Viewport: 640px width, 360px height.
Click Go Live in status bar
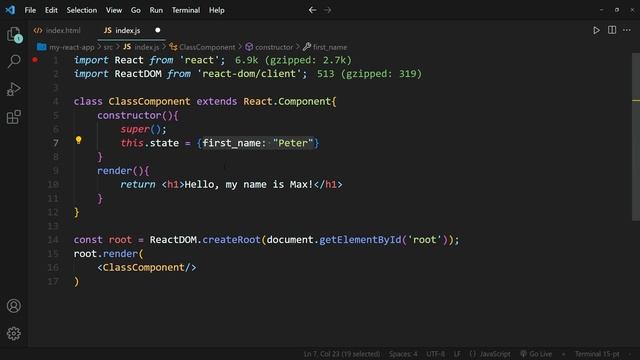(x=536, y=354)
